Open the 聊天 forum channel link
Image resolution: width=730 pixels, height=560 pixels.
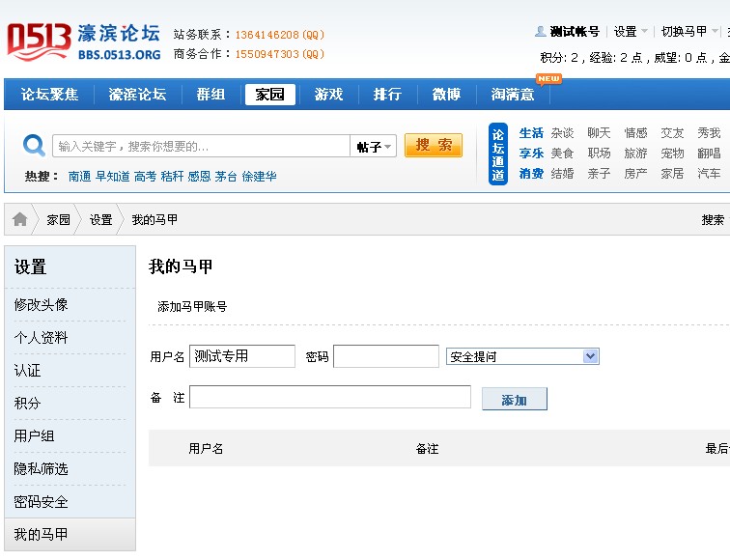pyautogui.click(x=600, y=133)
